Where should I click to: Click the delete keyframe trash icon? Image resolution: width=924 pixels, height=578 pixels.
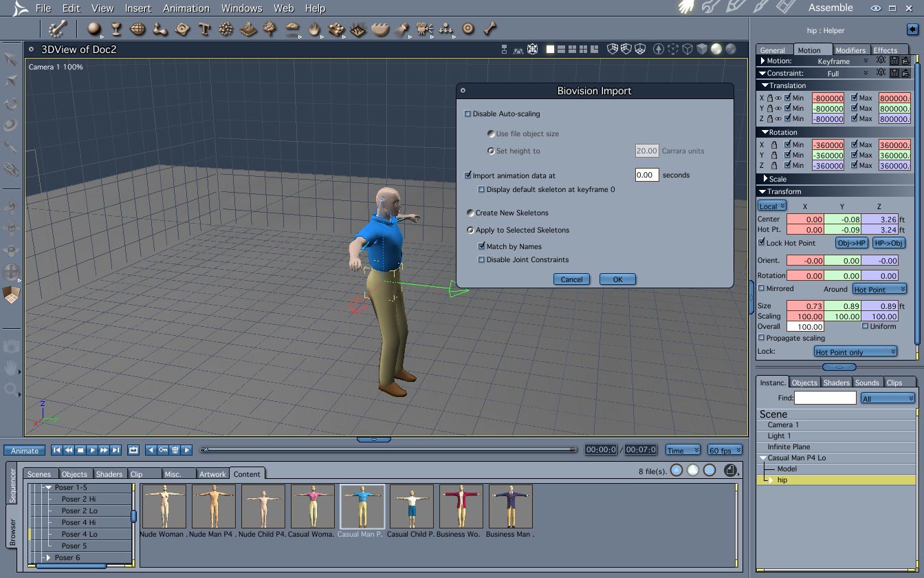pyautogui.click(x=175, y=450)
